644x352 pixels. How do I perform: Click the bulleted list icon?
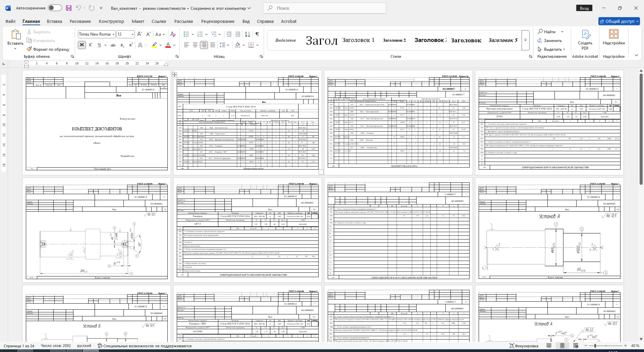(186, 34)
